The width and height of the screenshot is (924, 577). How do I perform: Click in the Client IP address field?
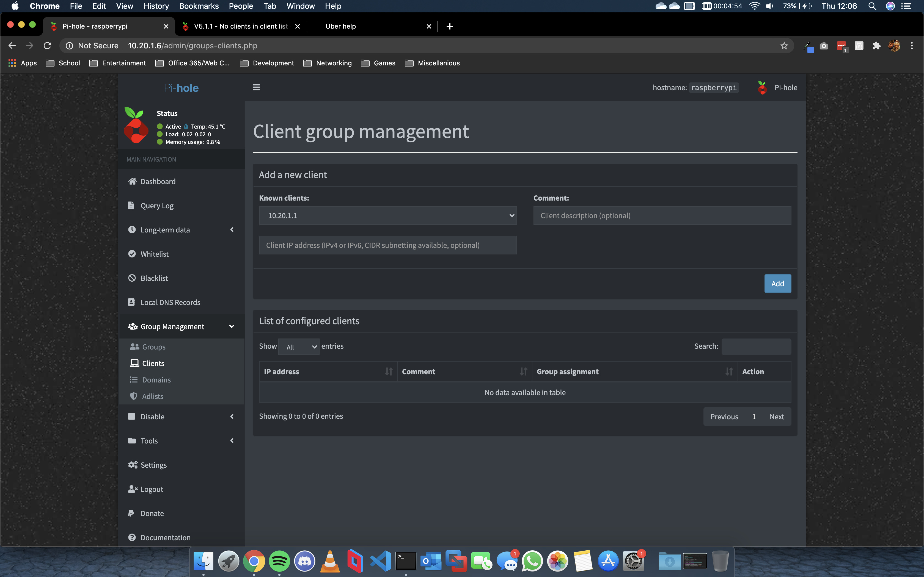[387, 245]
